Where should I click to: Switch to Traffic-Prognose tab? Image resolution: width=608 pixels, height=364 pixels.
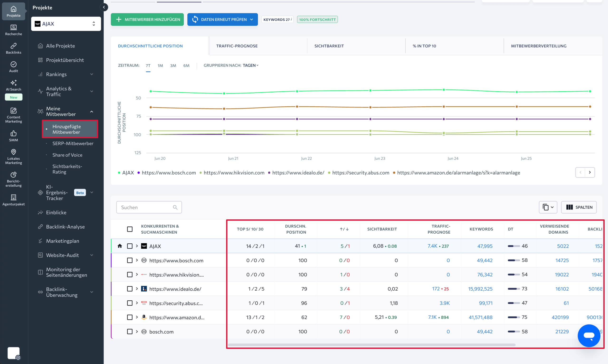(258, 46)
